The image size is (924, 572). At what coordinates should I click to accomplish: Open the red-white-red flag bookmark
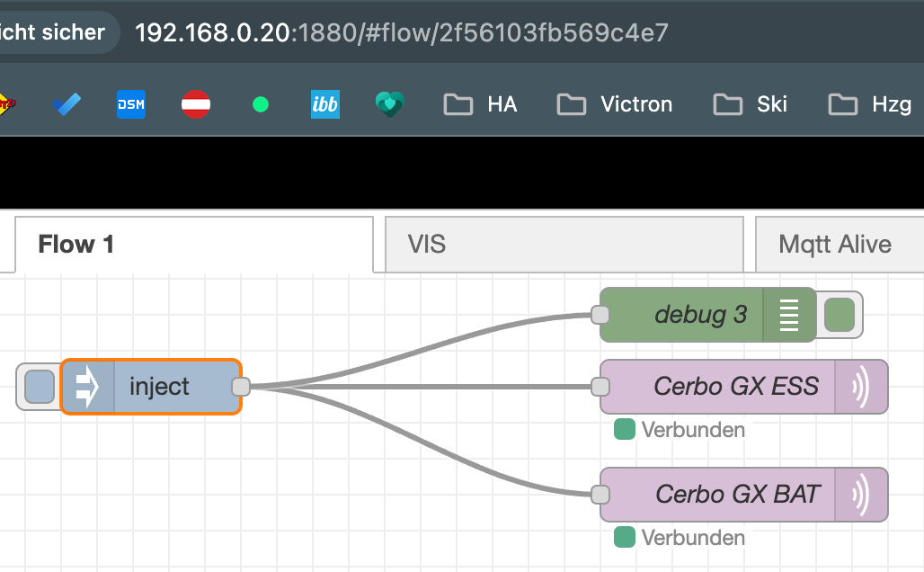coord(196,104)
